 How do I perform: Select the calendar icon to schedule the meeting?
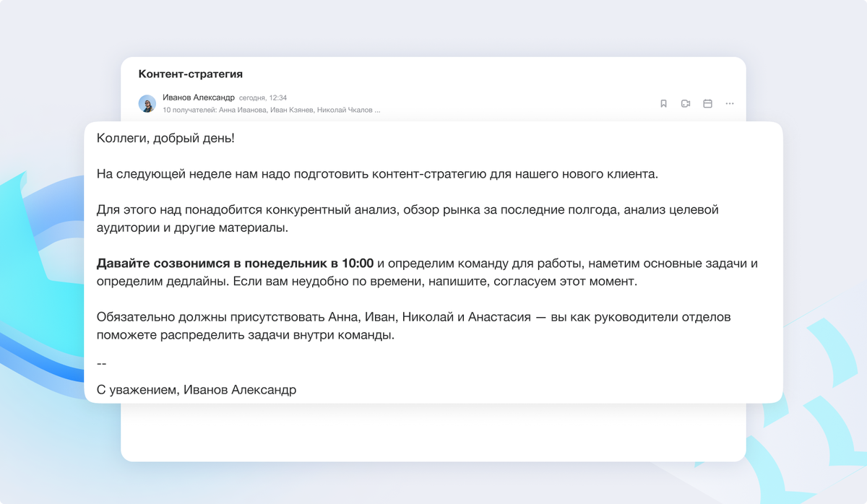pos(707,103)
